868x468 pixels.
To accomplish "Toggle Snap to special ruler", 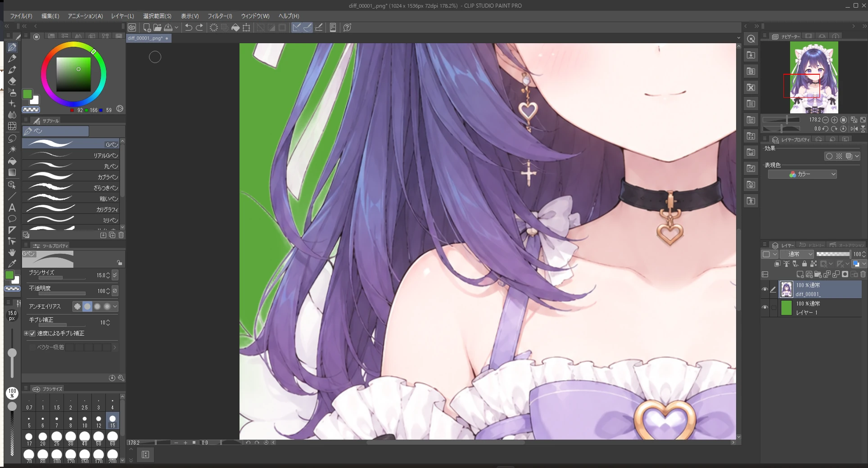I will 307,27.
